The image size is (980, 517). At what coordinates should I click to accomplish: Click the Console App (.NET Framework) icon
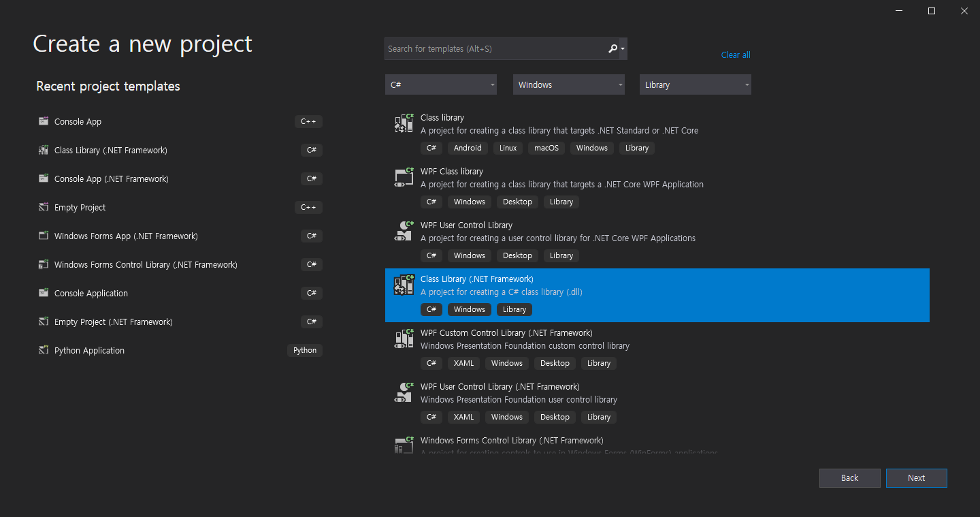[44, 178]
